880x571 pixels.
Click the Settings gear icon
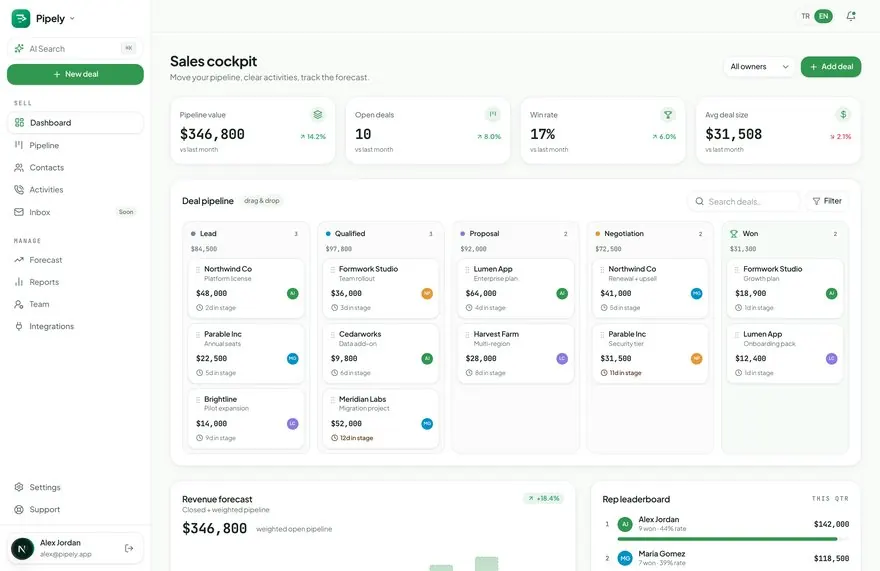click(x=19, y=487)
